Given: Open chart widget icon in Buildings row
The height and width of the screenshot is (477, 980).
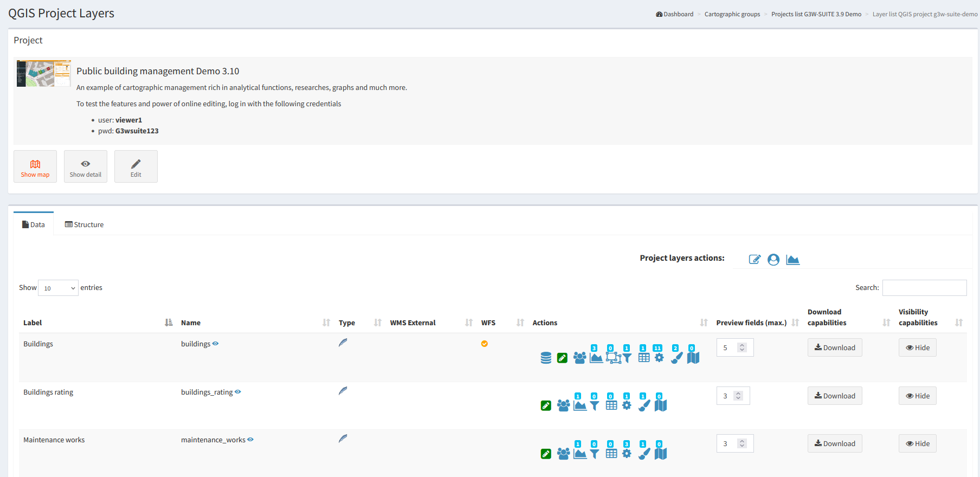Looking at the screenshot, I should tap(596, 358).
